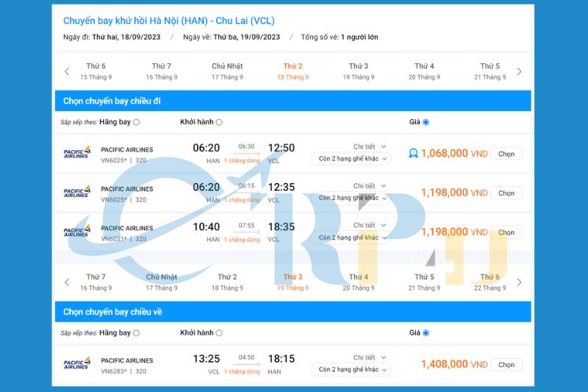588x392 pixels.
Task: Open Còn 2 hạng ghế khác for the 1,408,000 VND flight
Action: click(x=351, y=369)
